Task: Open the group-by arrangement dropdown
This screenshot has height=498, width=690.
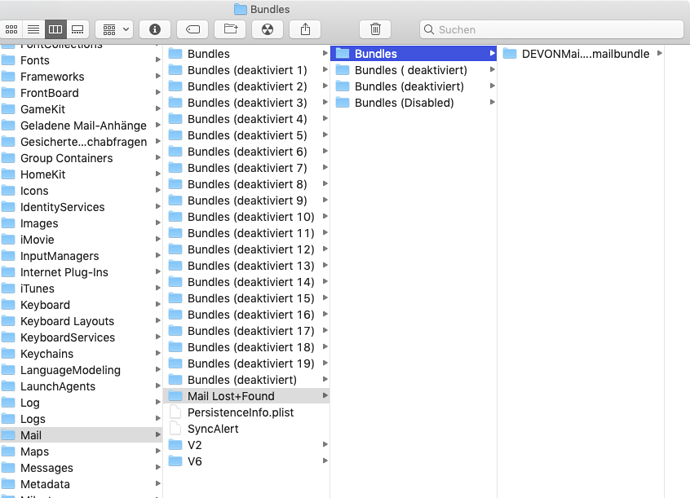Action: 116,30
